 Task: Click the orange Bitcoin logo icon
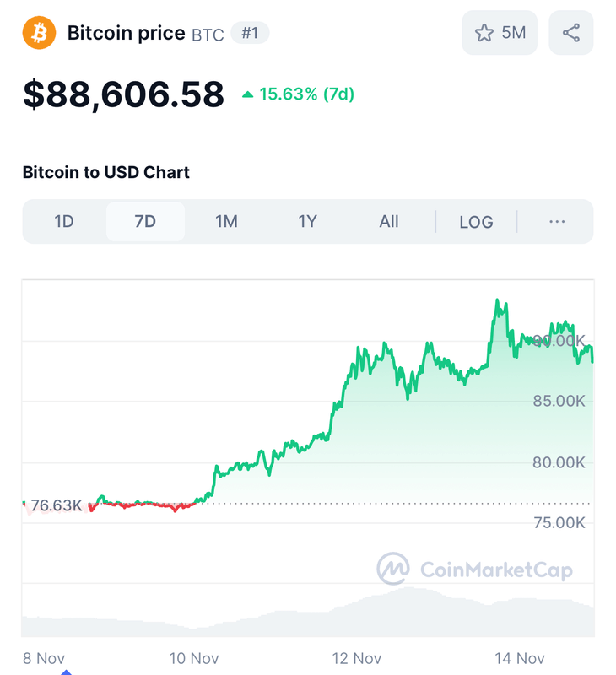(39, 33)
